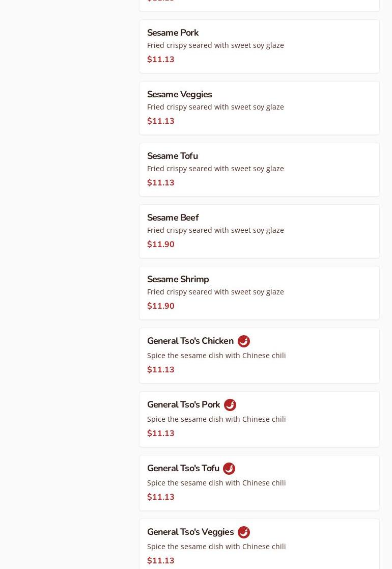Click the $11.90 price under Sesame Shrimp
This screenshot has width=392, height=569.
[x=160, y=306]
